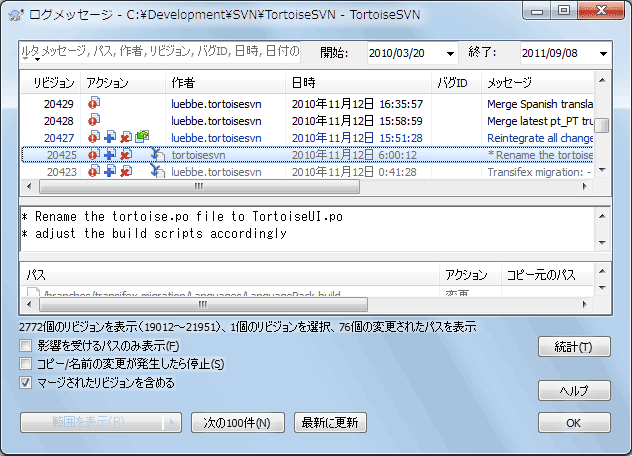The image size is (632, 456).
Task: Click the changed paths scroll down arrow
Action: [x=602, y=288]
